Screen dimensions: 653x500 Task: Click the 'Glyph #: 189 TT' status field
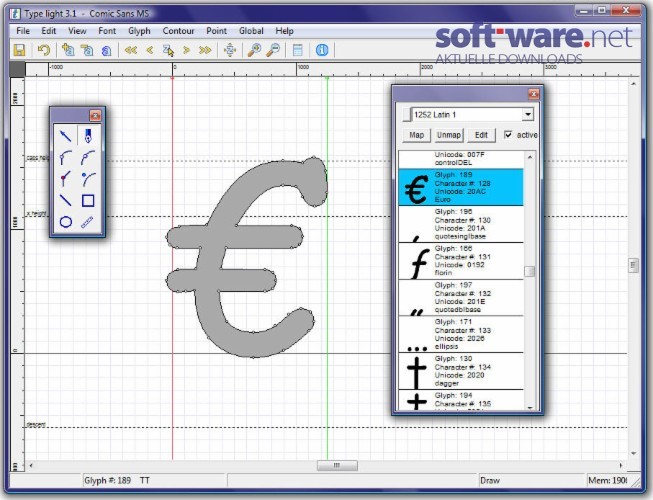(154, 480)
